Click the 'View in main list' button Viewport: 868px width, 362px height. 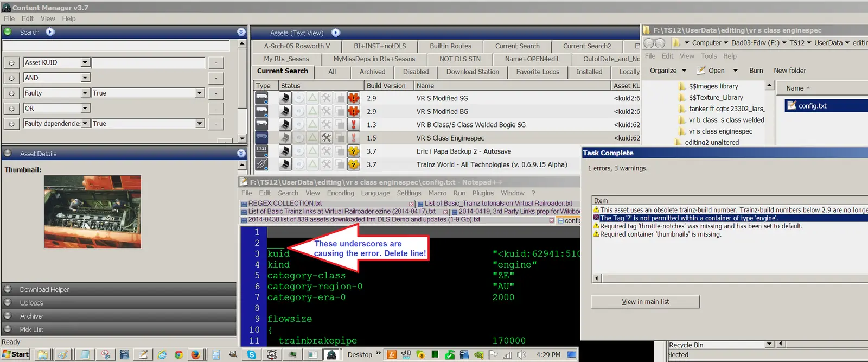646,302
